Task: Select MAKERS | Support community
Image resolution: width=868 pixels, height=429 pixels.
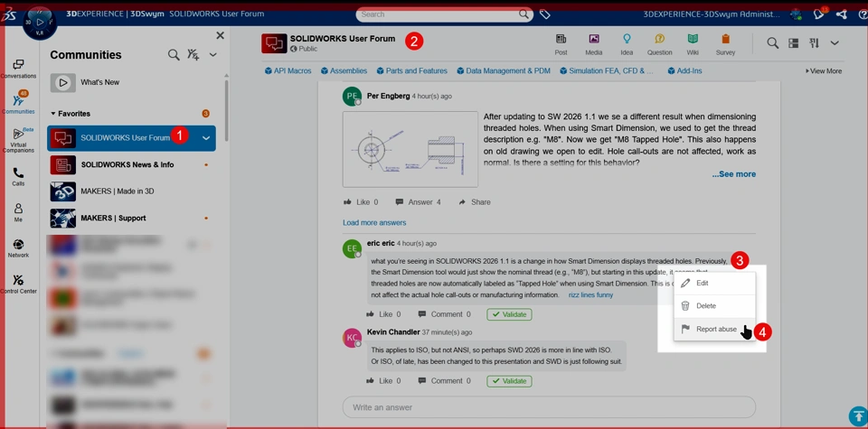Action: coord(131,219)
